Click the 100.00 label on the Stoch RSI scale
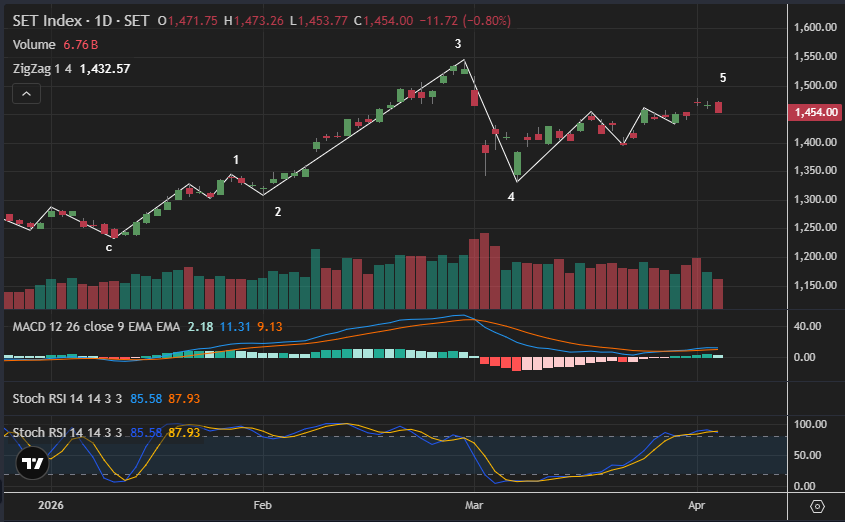845x522 pixels. [x=810, y=424]
